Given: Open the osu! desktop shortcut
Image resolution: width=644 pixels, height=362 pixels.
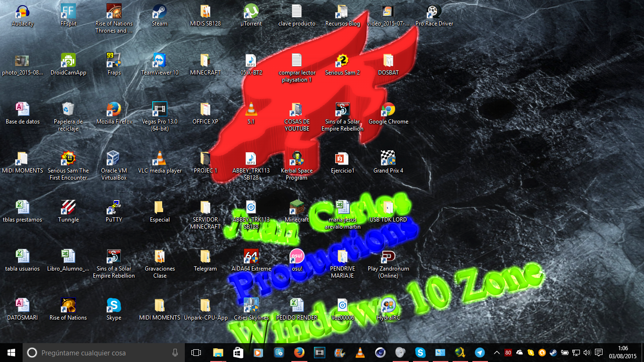Looking at the screenshot, I should tap(297, 260).
